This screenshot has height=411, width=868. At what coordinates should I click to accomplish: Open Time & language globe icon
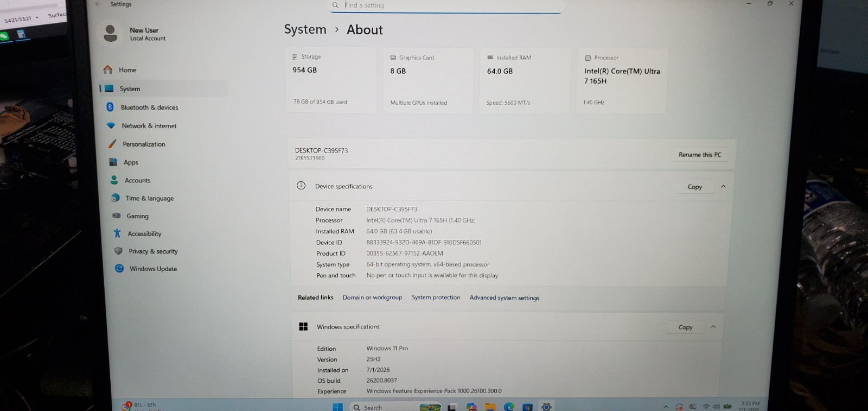click(x=116, y=198)
